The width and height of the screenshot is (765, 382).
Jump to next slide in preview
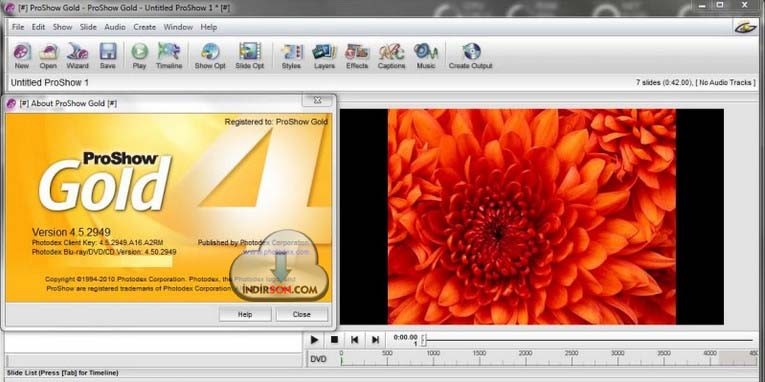[x=375, y=340]
